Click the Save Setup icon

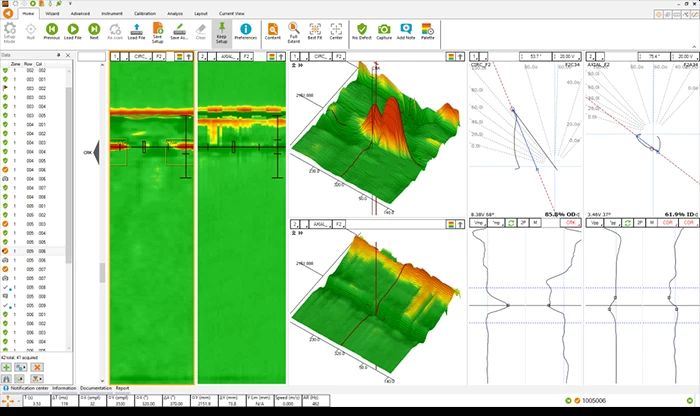tap(158, 29)
